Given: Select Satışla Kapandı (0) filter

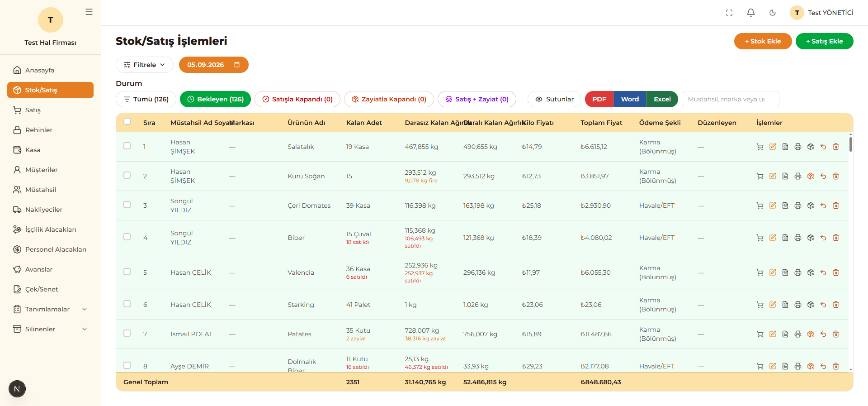Looking at the screenshot, I should pos(297,99).
